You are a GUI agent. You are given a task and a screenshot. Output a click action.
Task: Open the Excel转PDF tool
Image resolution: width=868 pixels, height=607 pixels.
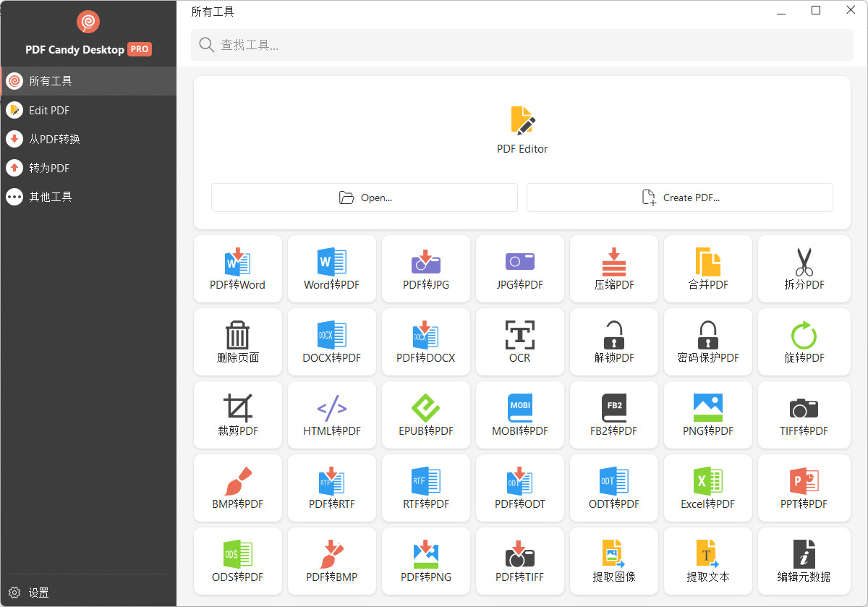tap(708, 488)
